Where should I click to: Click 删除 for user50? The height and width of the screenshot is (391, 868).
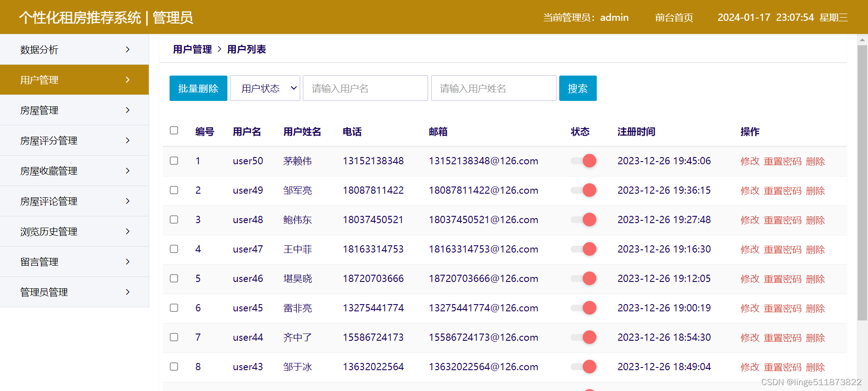(816, 161)
